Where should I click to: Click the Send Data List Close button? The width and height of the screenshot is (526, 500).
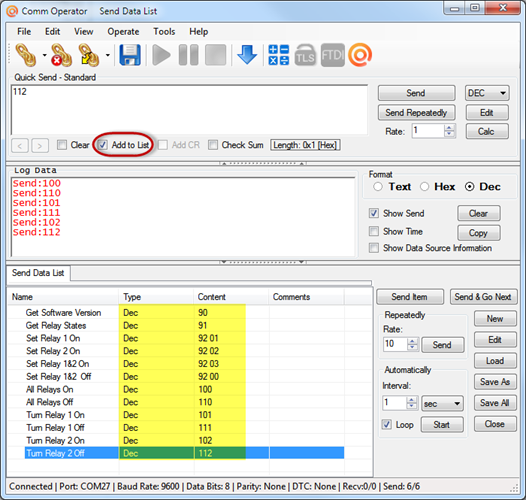tap(495, 424)
